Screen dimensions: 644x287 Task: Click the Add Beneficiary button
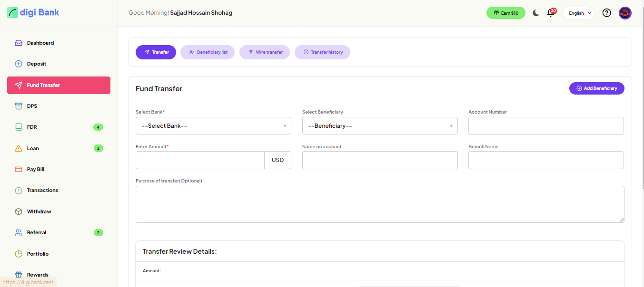[596, 88]
